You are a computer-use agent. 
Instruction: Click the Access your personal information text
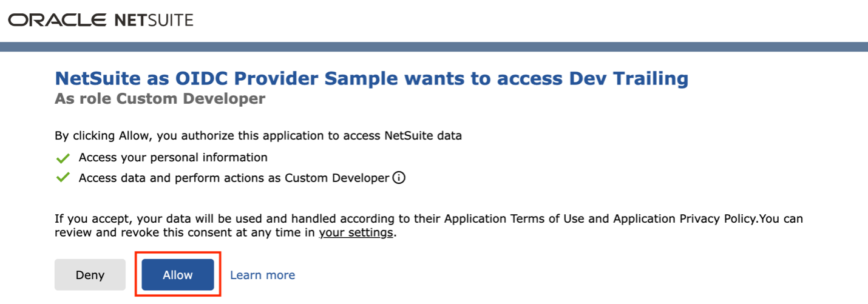[173, 158]
